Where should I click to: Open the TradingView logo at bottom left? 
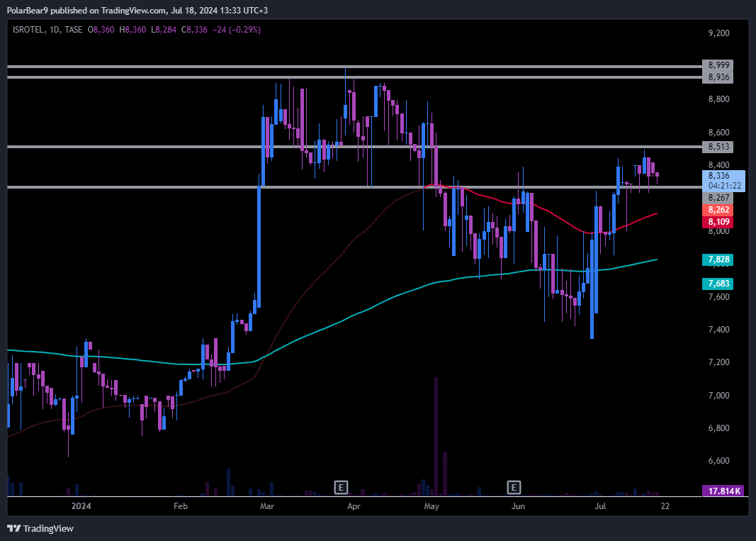pyautogui.click(x=40, y=528)
